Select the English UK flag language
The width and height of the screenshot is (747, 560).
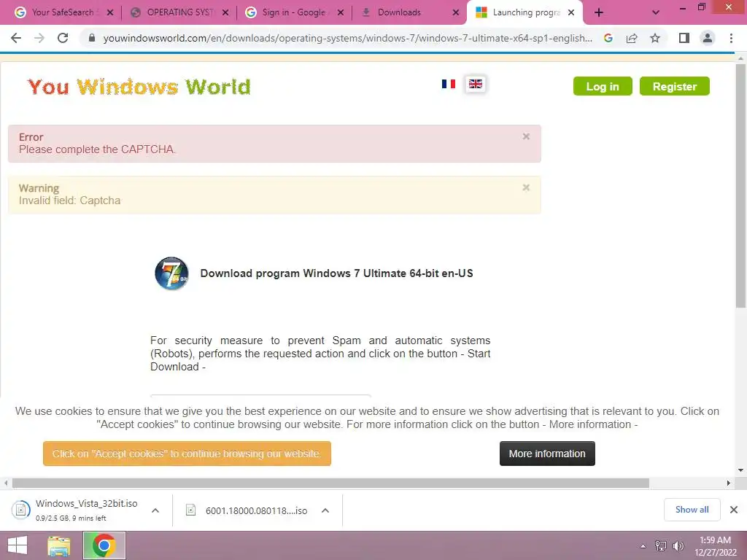tap(476, 85)
